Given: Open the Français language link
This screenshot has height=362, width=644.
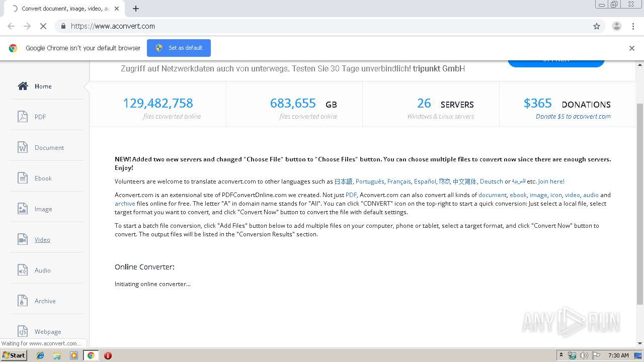Looking at the screenshot, I should [399, 182].
